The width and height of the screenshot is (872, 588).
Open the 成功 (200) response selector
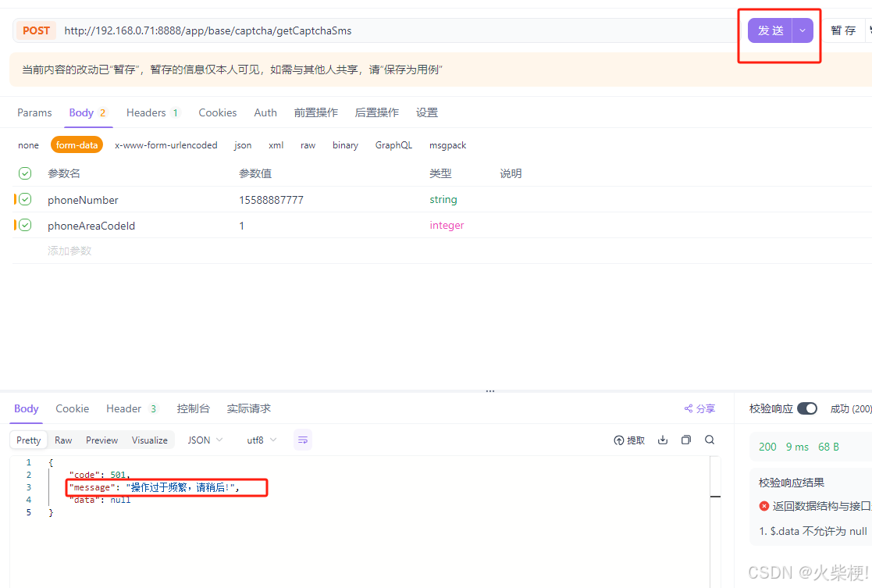pos(850,409)
